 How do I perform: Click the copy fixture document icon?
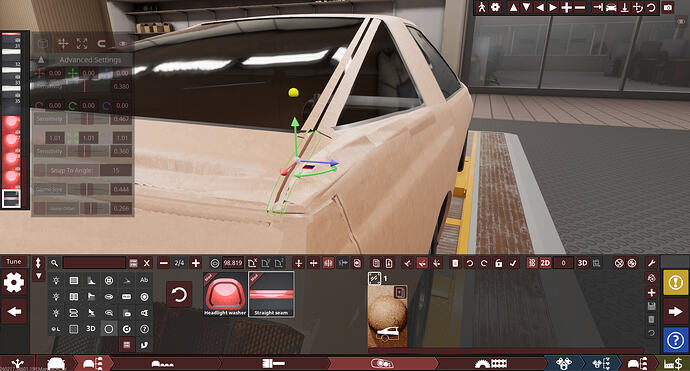click(x=376, y=263)
